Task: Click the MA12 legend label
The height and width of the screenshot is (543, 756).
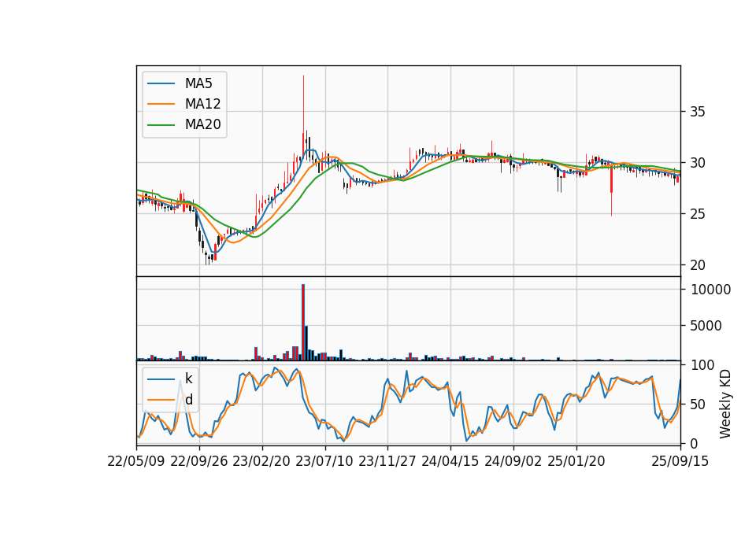Action: [x=202, y=104]
